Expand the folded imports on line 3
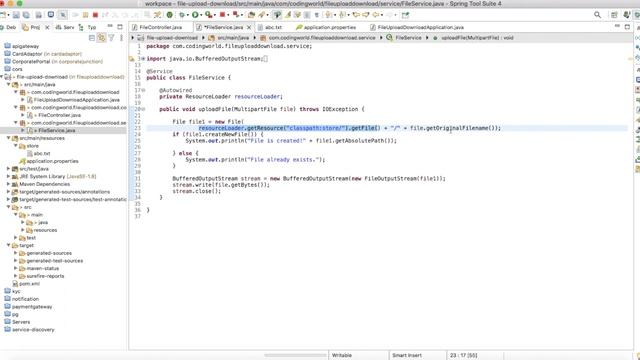The height and width of the screenshot is (360, 640). point(143,59)
